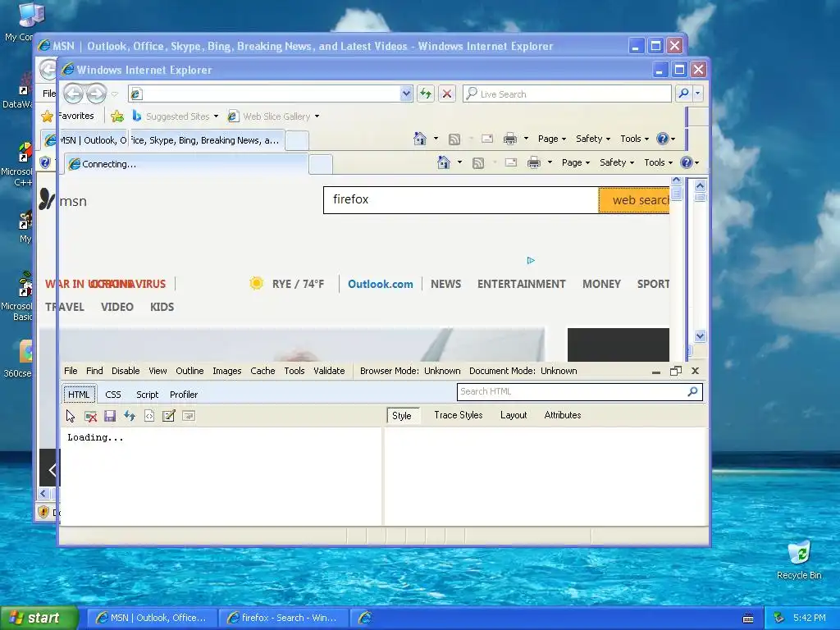Click the green Refresh button beside address bar
The height and width of the screenshot is (630, 840).
(426, 94)
